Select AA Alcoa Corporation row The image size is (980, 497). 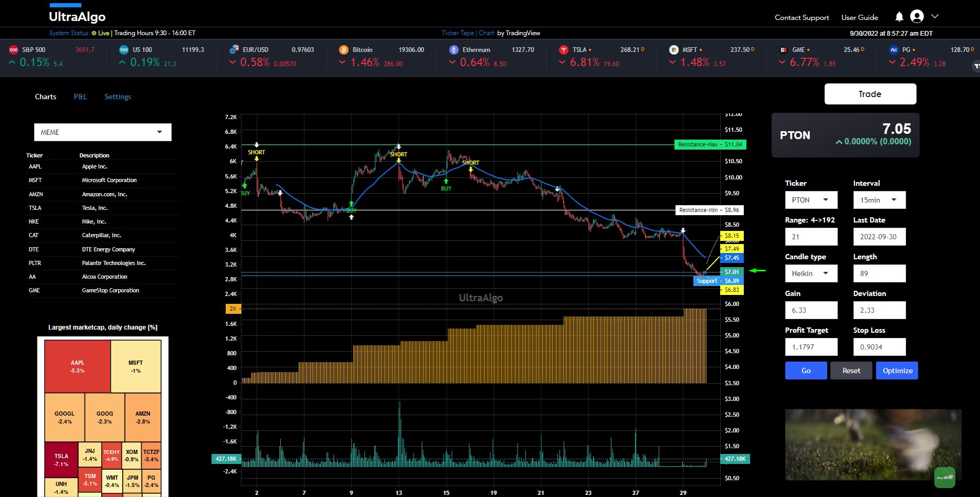pyautogui.click(x=103, y=277)
